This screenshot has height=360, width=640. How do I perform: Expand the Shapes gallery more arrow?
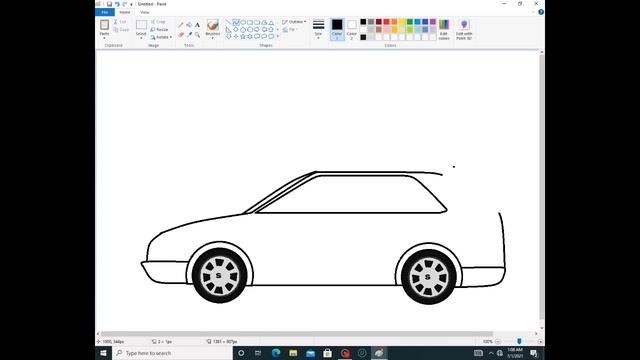(x=278, y=36)
